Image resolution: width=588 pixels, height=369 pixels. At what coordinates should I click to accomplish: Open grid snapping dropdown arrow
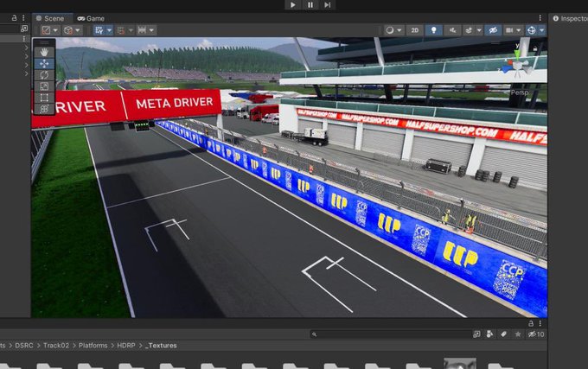[131, 30]
